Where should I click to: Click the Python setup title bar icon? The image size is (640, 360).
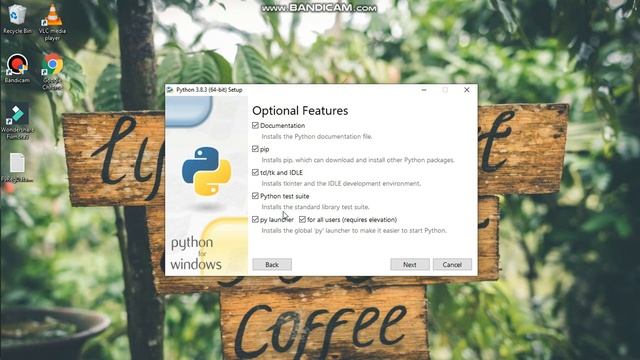coord(170,90)
